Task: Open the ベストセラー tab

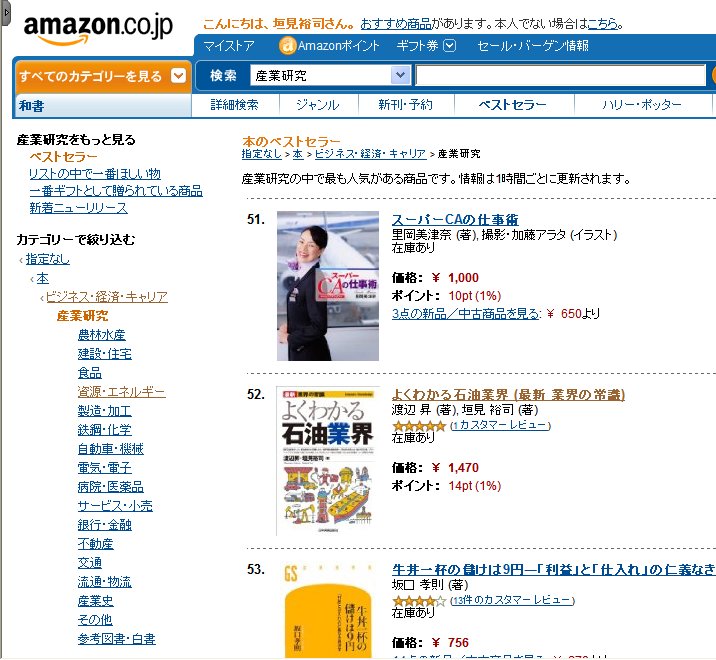Action: (512, 105)
